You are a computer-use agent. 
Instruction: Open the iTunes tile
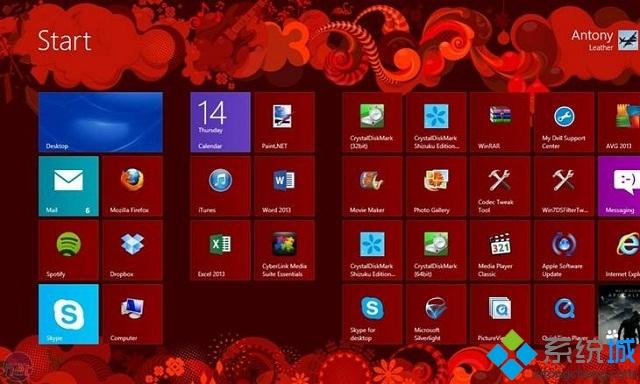pos(220,186)
